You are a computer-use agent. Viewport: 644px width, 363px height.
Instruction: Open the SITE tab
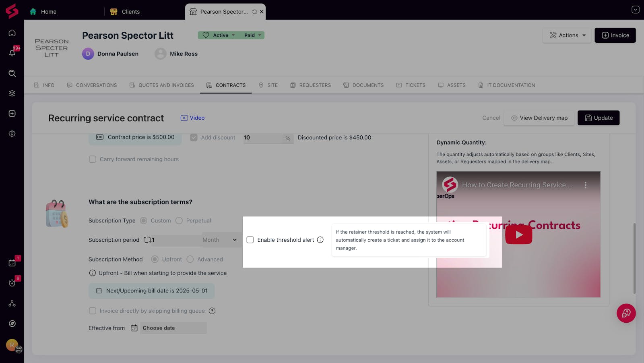pos(268,85)
